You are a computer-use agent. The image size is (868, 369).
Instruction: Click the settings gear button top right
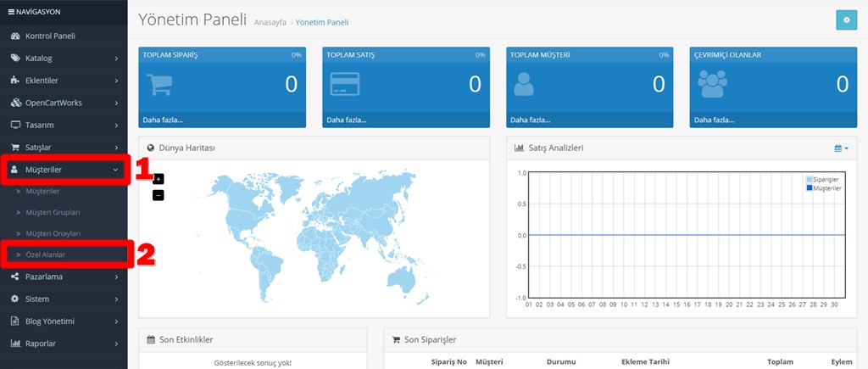[846, 20]
